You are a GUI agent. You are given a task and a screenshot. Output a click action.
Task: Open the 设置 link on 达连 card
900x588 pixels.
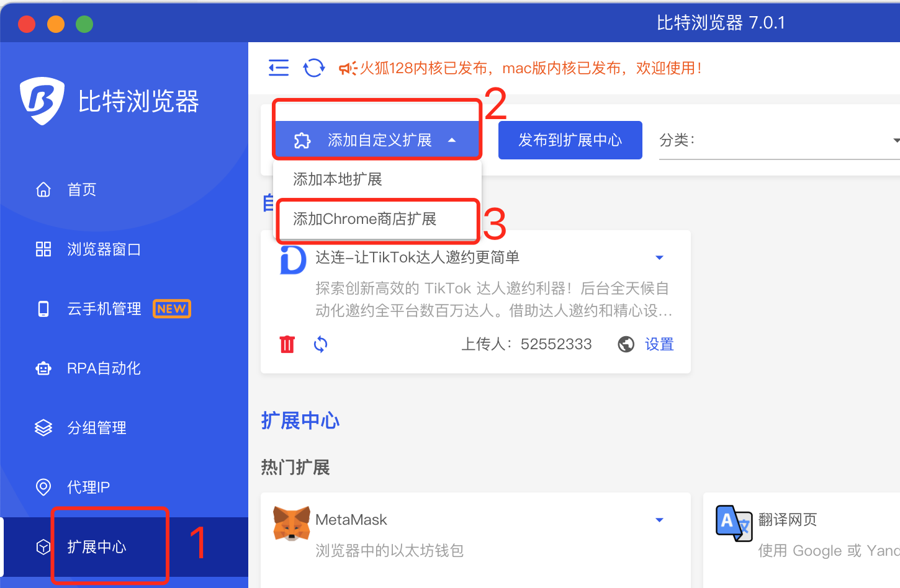click(659, 344)
